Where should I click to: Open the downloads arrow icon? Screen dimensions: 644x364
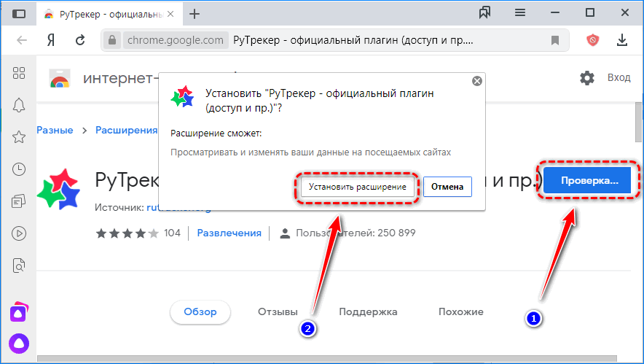(x=624, y=40)
